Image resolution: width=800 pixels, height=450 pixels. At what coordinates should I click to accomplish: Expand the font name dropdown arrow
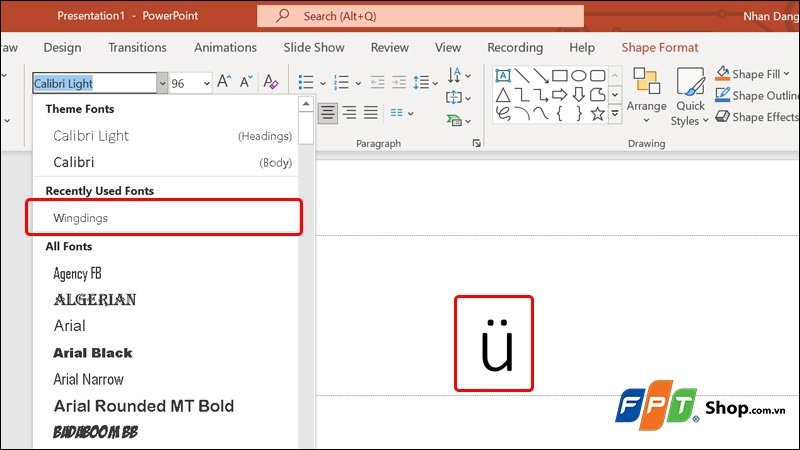[x=162, y=83]
